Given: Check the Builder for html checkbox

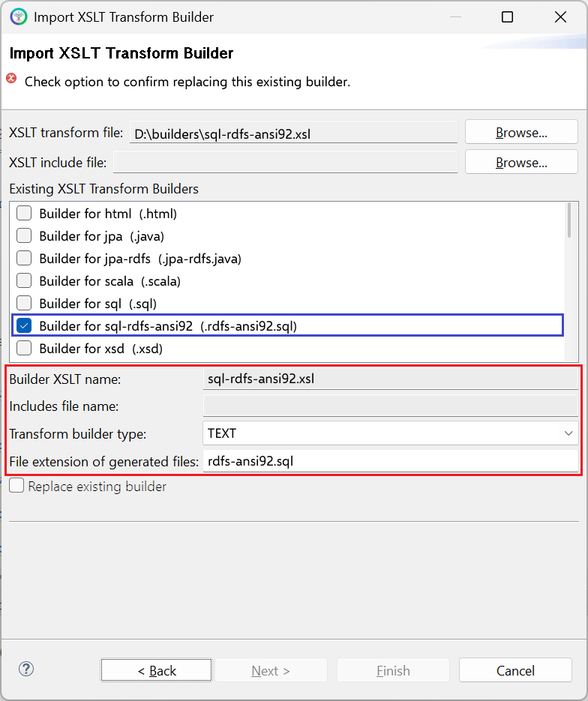Looking at the screenshot, I should tap(24, 213).
